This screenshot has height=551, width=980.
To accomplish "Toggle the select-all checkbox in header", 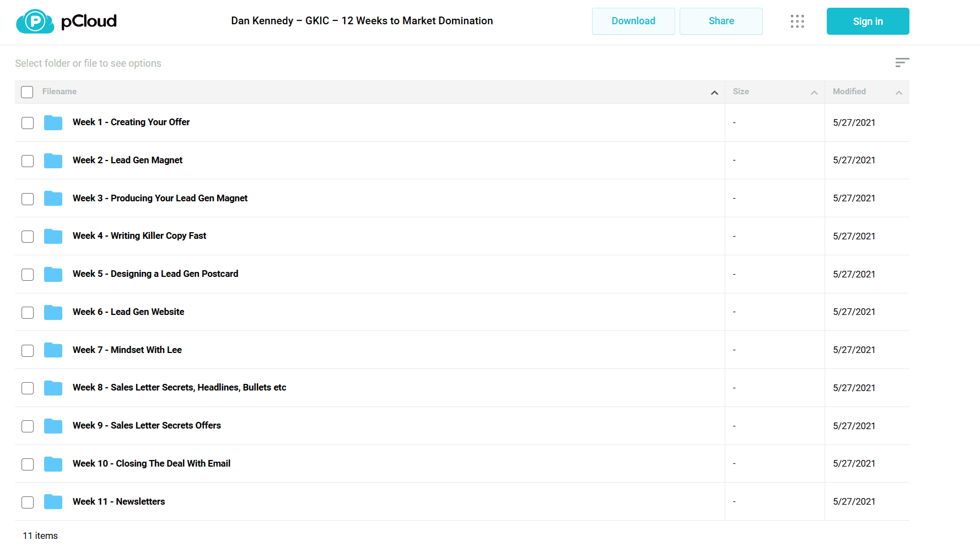I will pyautogui.click(x=27, y=92).
